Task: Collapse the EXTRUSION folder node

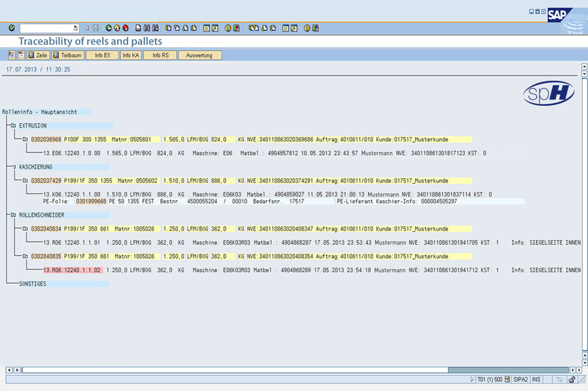Action: [x=13, y=126]
